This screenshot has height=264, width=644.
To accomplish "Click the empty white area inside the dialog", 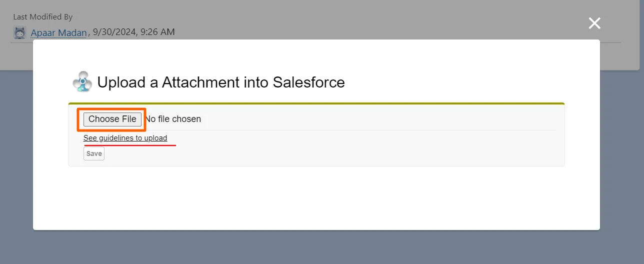I will [316, 200].
